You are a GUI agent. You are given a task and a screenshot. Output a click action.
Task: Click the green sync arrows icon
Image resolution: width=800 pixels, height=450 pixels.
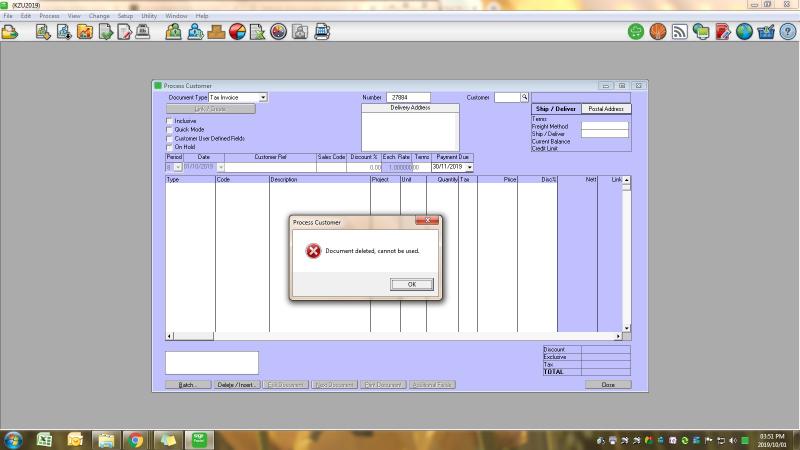tap(636, 32)
